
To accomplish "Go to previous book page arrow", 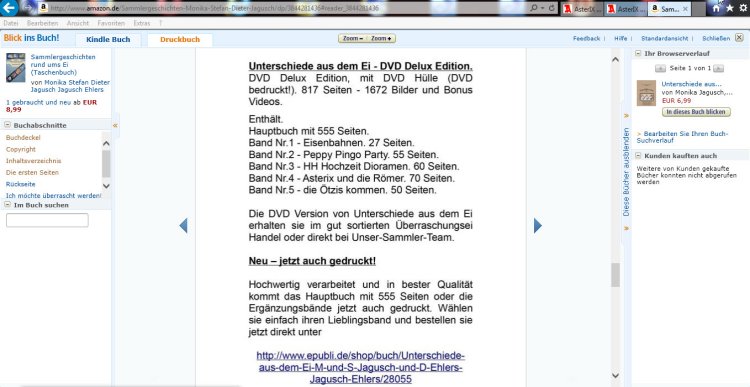I will (x=183, y=225).
